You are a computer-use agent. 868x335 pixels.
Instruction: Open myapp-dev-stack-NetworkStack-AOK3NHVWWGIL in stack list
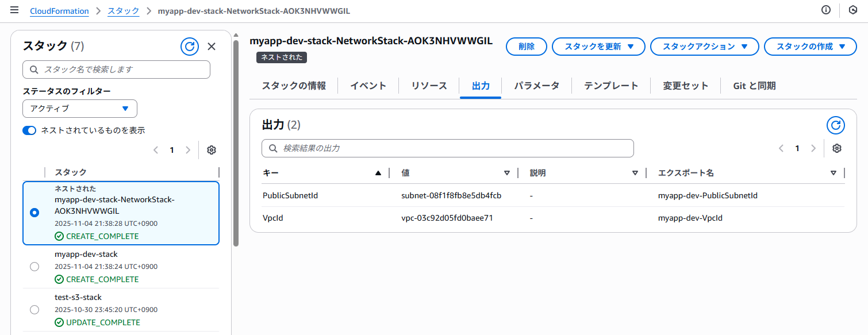[114, 205]
